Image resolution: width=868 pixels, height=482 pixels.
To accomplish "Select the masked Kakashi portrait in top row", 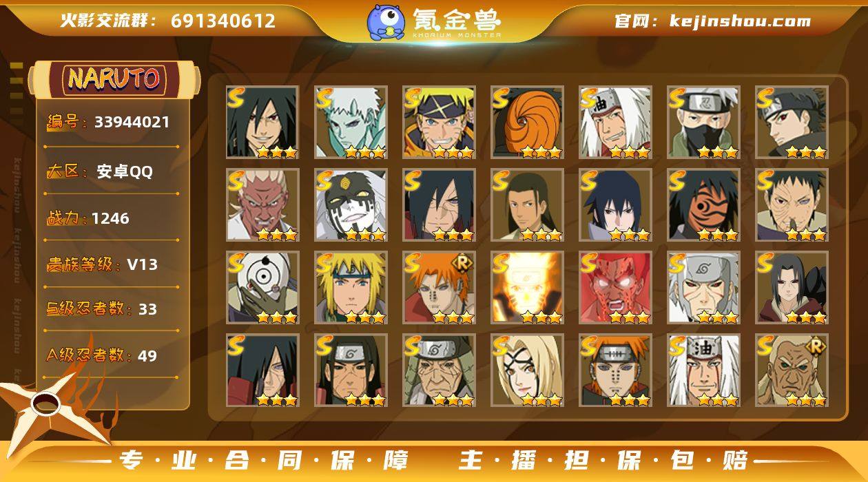I will [x=703, y=123].
